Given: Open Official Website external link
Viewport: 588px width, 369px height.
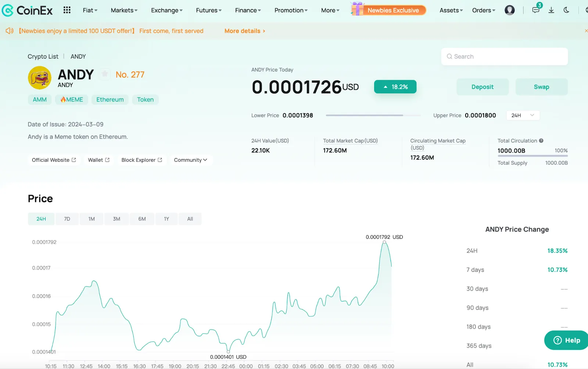Looking at the screenshot, I should (54, 160).
